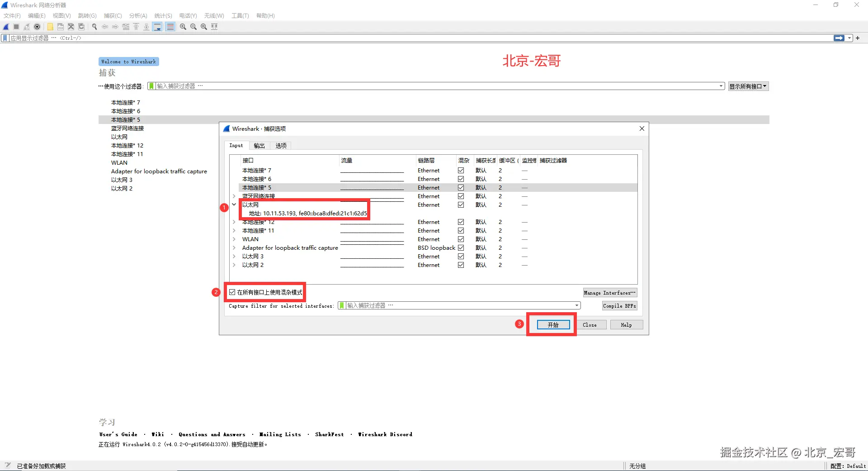Click the go forward arrow toolbar icon
This screenshot has width=868, height=471.
point(115,27)
